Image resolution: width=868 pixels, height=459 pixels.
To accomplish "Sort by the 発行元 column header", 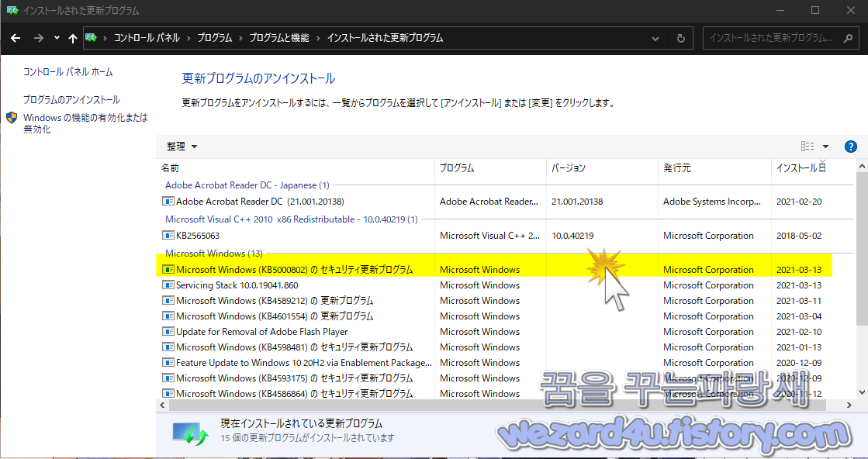I will (714, 168).
